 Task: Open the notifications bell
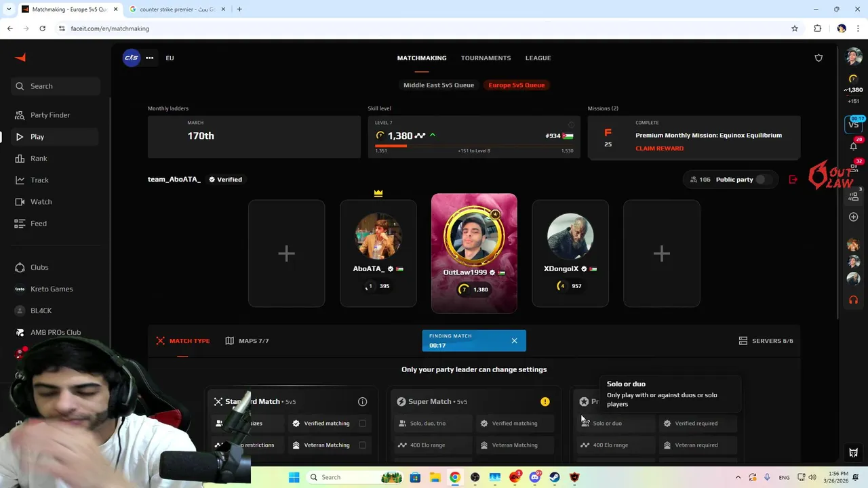(853, 146)
